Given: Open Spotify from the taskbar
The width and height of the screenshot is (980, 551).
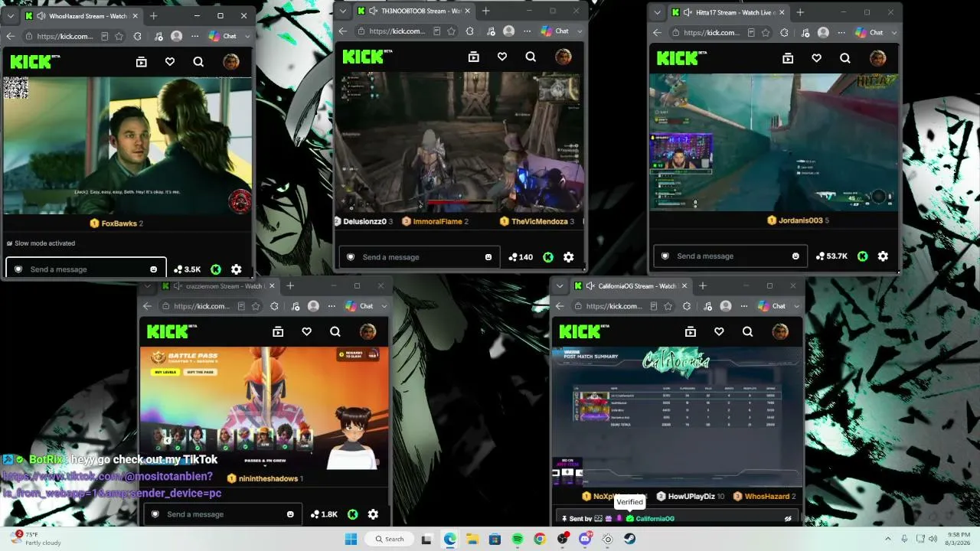Looking at the screenshot, I should point(518,539).
